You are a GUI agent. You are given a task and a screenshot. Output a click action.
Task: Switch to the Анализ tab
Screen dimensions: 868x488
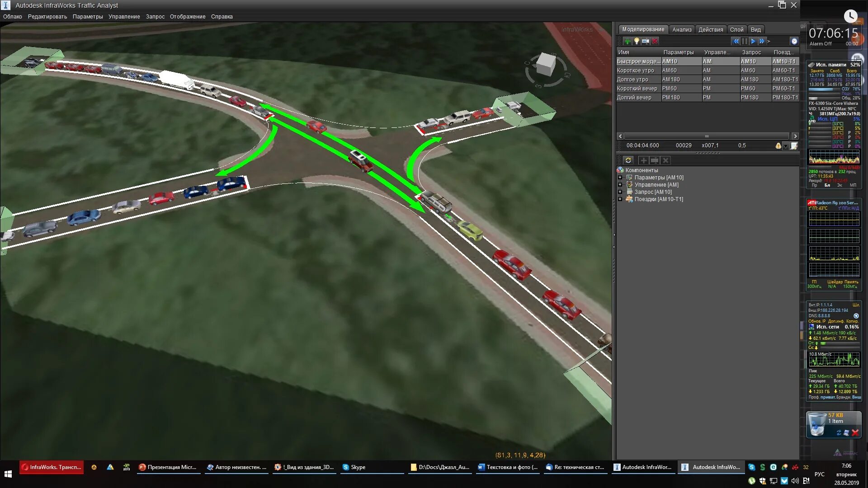pos(682,29)
